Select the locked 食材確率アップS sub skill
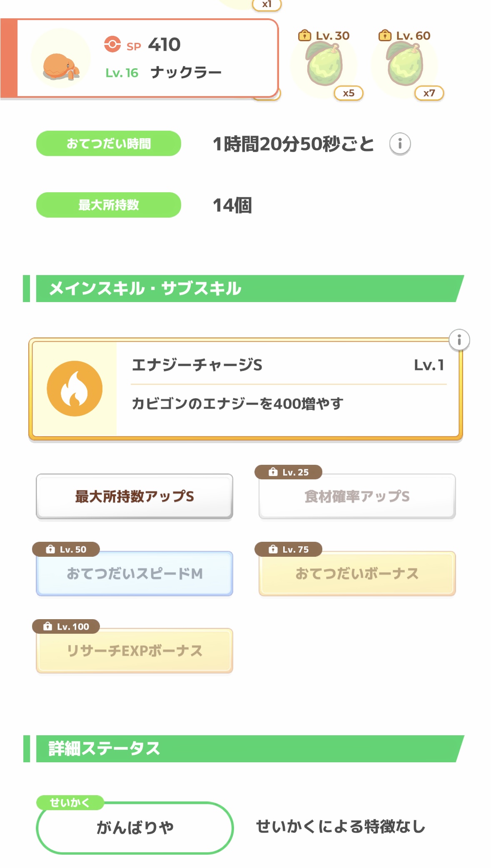491x868 pixels. 357,496
